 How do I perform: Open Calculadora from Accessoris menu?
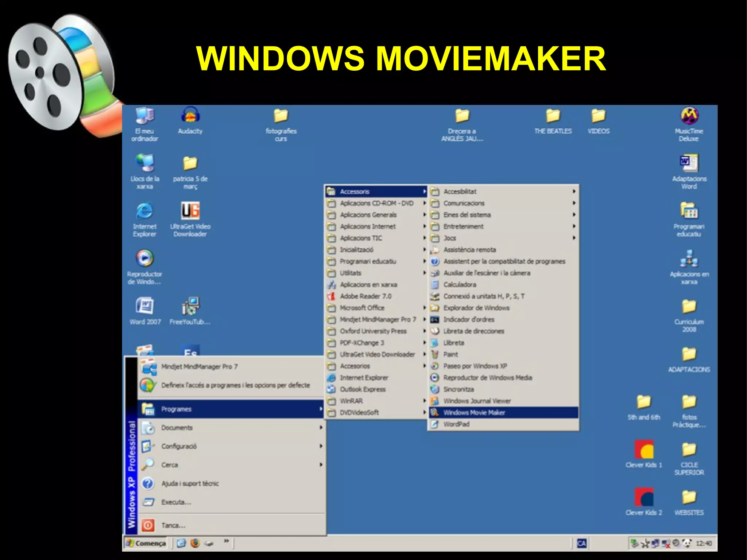[503, 284]
